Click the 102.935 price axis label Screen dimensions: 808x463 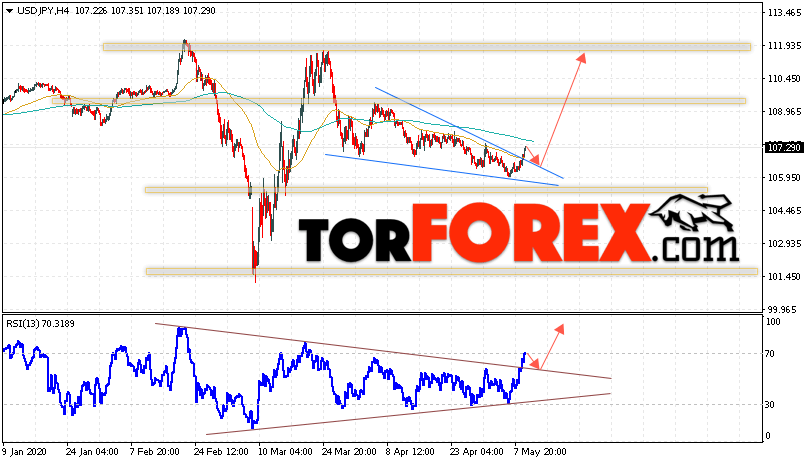coord(784,243)
